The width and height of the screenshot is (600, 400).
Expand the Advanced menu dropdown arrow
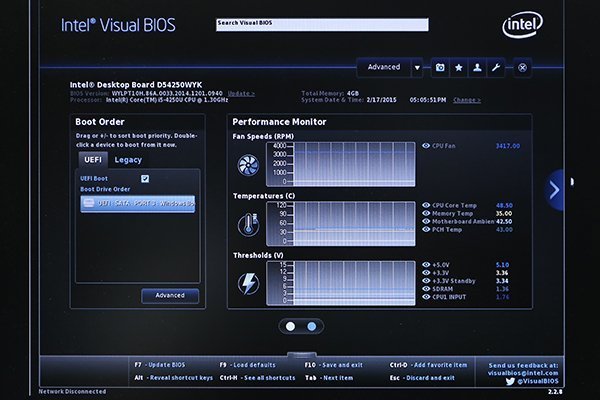417,67
